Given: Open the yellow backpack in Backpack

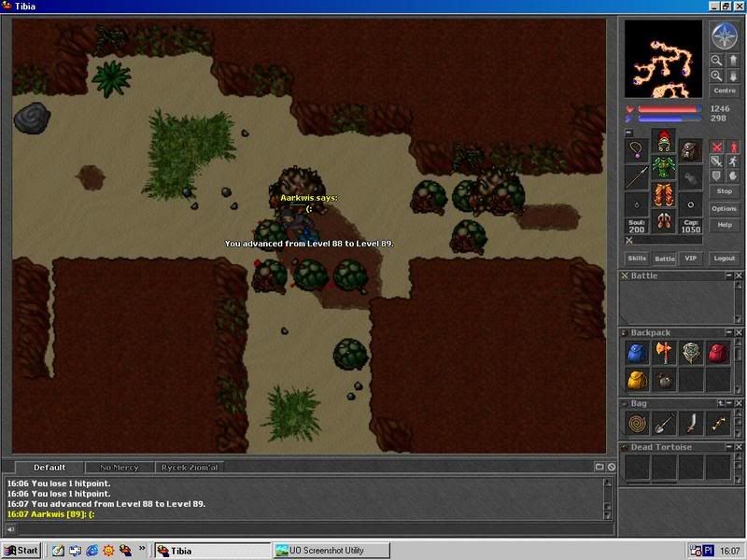Looking at the screenshot, I should pos(637,380).
